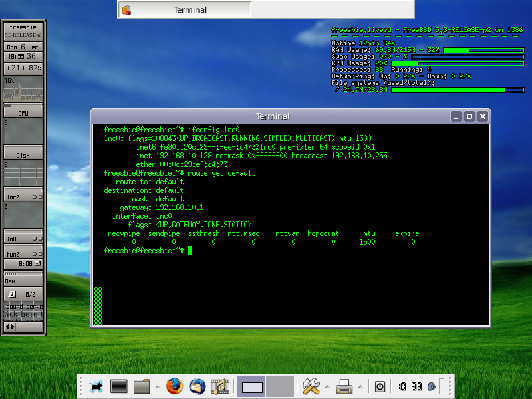Click the Terminal window title bar
This screenshot has width=532, height=399.
[271, 116]
